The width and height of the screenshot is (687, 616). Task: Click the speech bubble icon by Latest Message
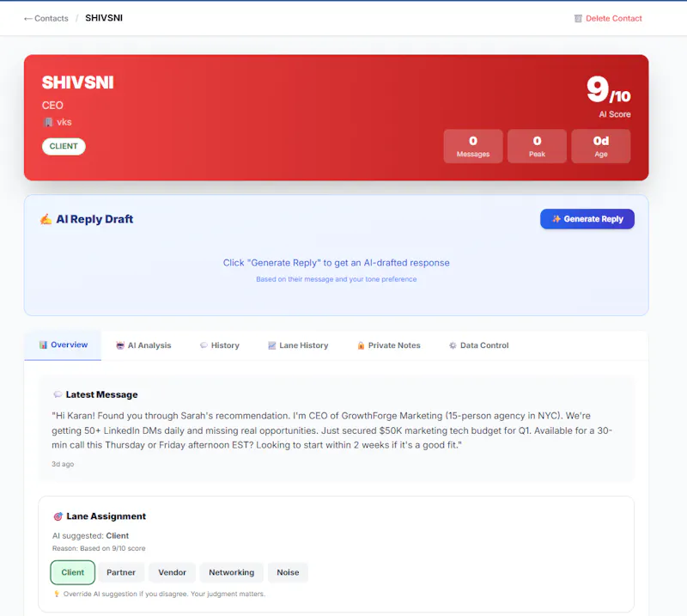pyautogui.click(x=58, y=394)
